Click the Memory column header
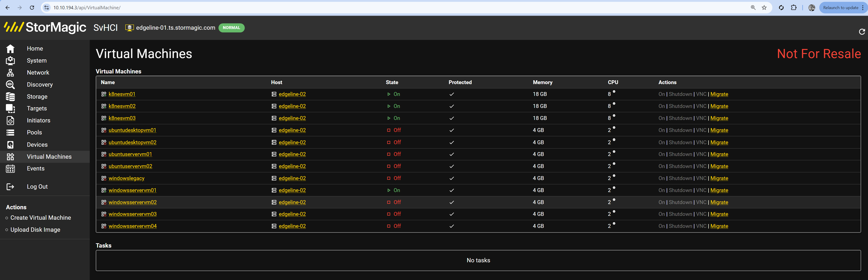The image size is (868, 280). 543,82
